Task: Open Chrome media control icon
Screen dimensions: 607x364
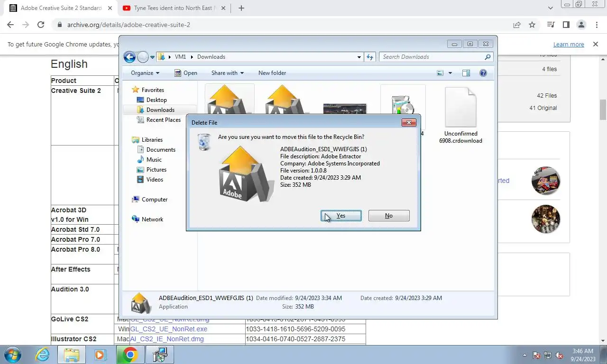Action: [551, 25]
